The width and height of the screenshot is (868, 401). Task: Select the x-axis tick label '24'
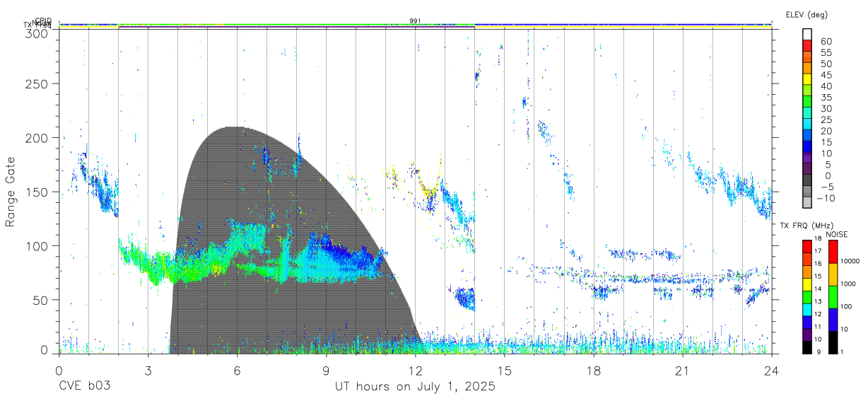pyautogui.click(x=771, y=371)
